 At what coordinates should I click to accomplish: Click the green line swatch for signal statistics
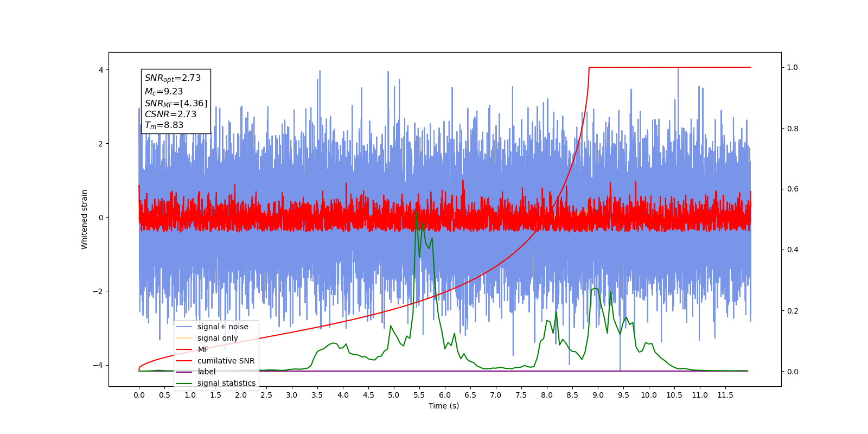tap(184, 383)
